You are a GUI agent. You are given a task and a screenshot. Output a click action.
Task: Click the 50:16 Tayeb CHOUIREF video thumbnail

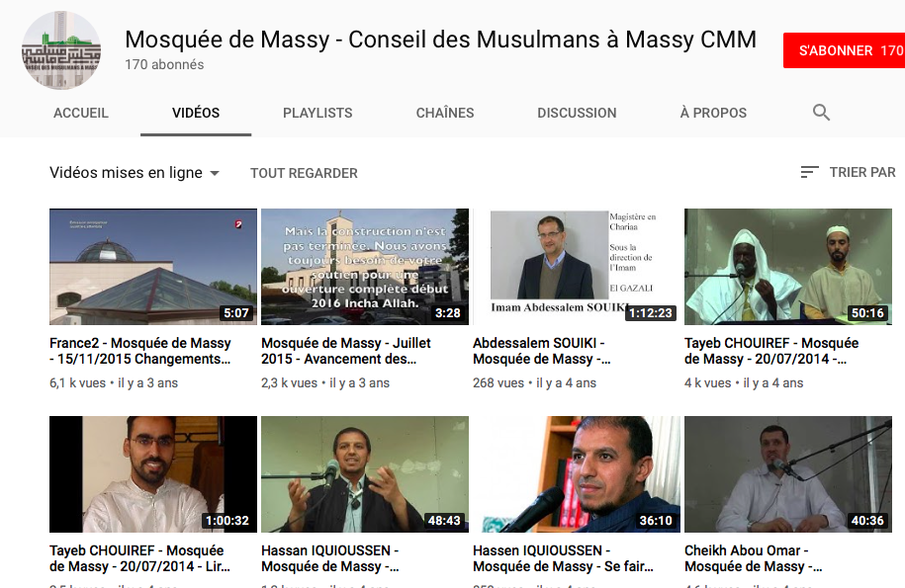click(x=788, y=267)
